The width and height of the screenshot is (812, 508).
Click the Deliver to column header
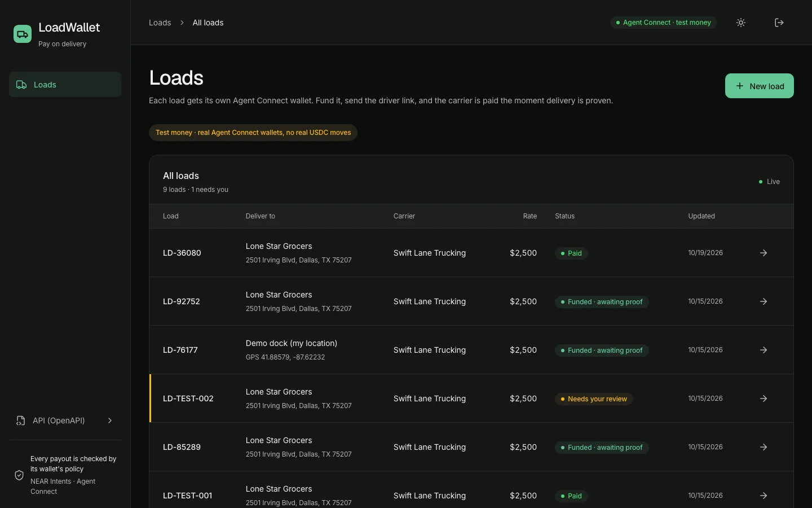[x=261, y=216]
